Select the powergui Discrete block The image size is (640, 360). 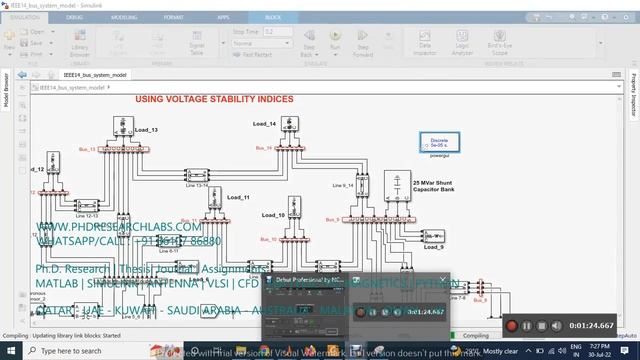point(440,142)
